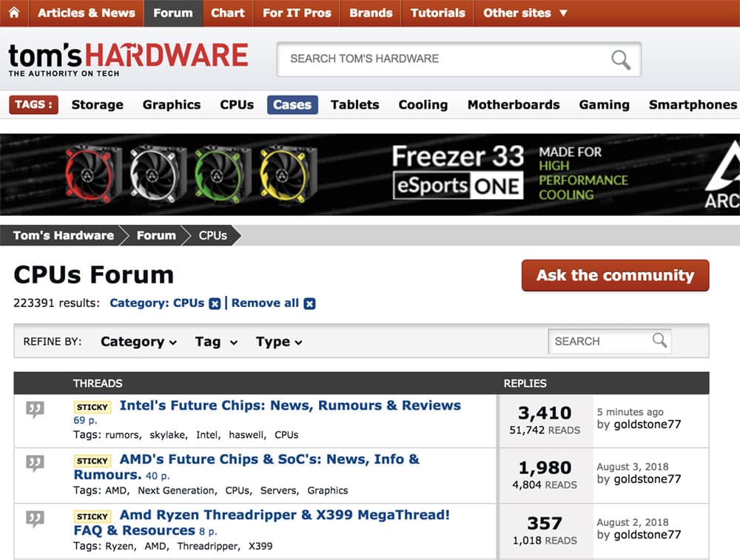Expand the Other sites dropdown
The image size is (740, 560).
(525, 13)
